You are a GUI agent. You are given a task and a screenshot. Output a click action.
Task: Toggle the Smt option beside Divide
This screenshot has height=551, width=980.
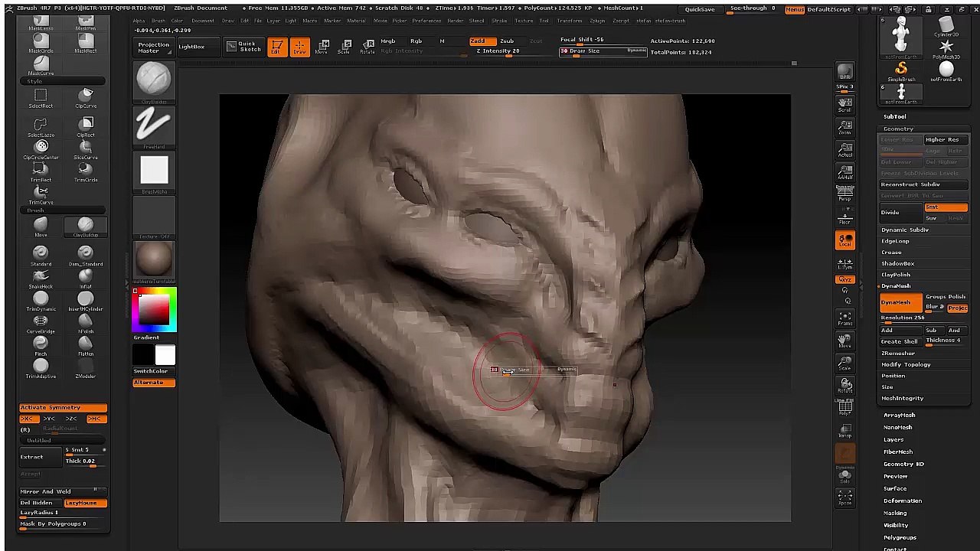coord(946,207)
